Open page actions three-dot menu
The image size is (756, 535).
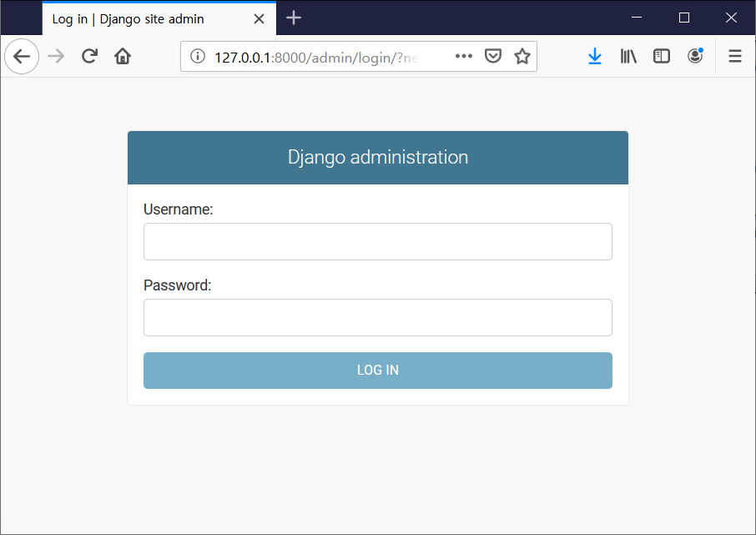coord(464,57)
